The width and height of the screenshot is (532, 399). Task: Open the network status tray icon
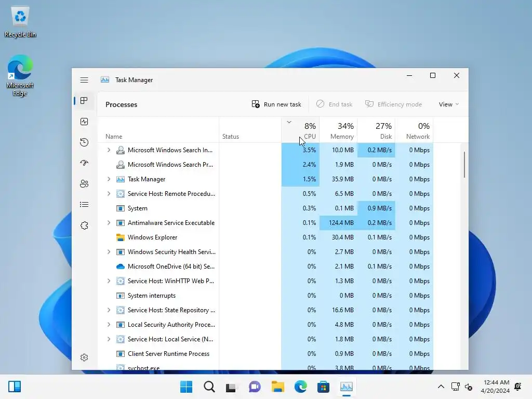[455, 387]
